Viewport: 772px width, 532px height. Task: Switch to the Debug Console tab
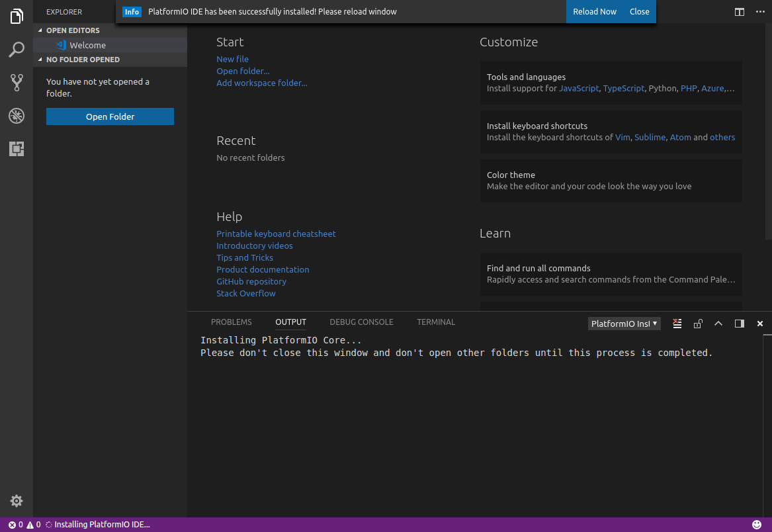361,322
